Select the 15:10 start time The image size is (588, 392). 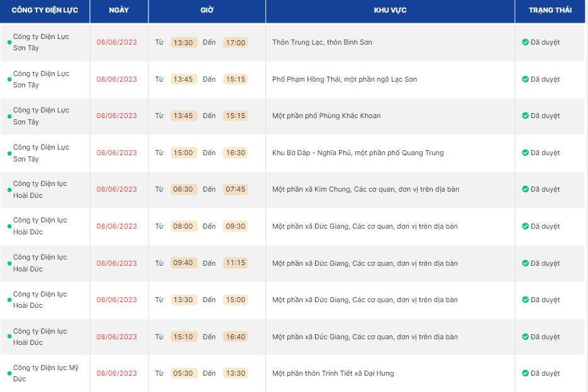coord(183,337)
